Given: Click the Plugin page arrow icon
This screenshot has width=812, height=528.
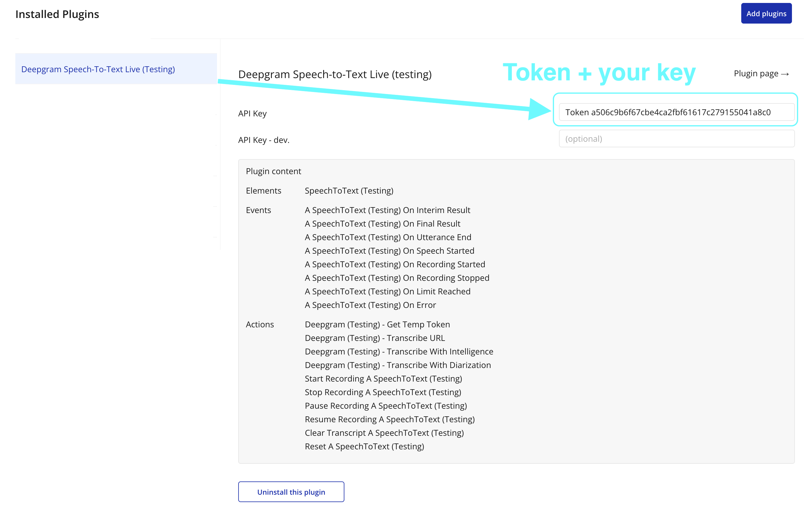Looking at the screenshot, I should pos(785,74).
